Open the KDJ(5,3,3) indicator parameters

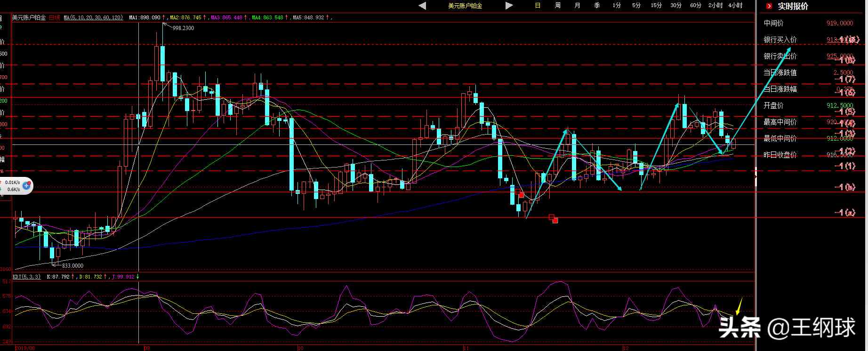[x=26, y=277]
